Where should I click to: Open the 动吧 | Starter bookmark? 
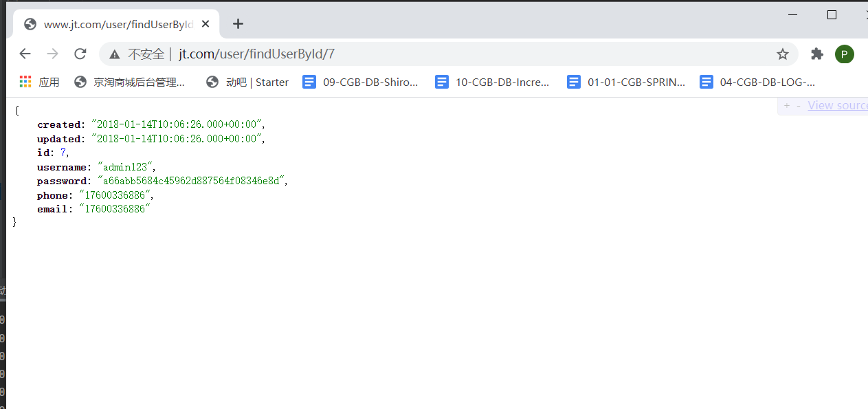tap(247, 82)
